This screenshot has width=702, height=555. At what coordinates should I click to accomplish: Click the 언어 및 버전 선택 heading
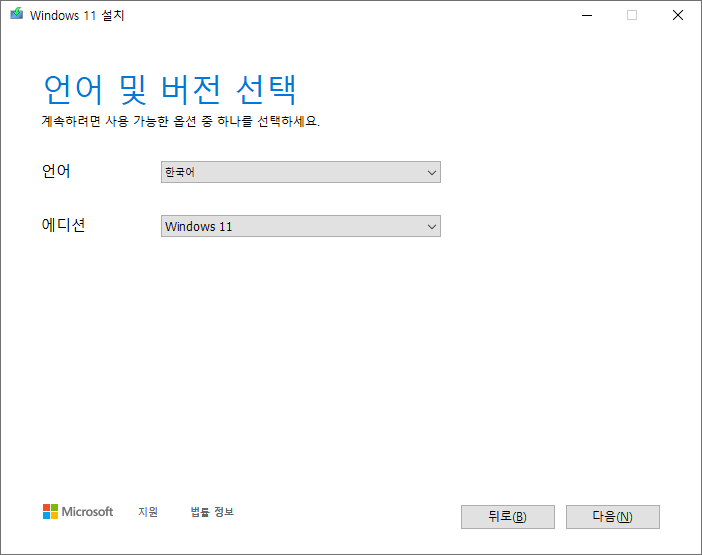(170, 90)
